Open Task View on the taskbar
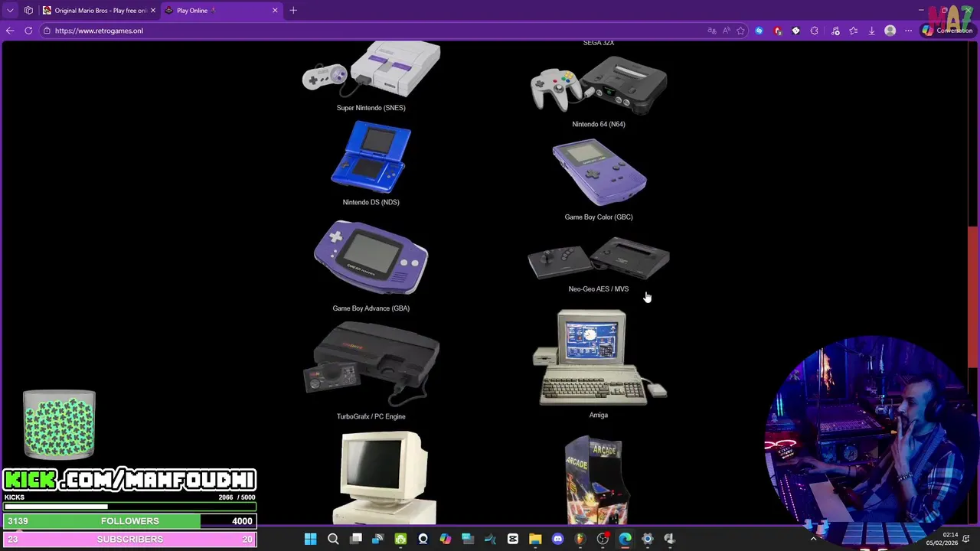The width and height of the screenshot is (980, 551). coord(356,540)
